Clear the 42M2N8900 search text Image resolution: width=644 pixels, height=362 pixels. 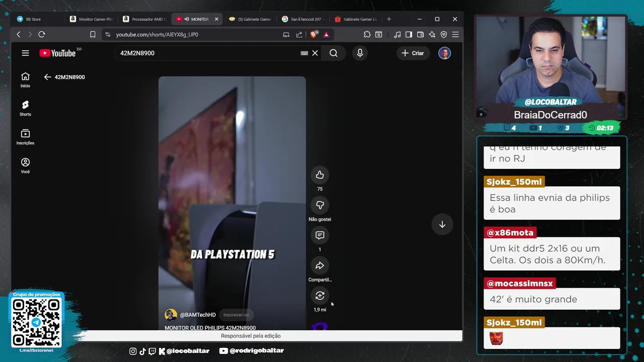coord(315,53)
